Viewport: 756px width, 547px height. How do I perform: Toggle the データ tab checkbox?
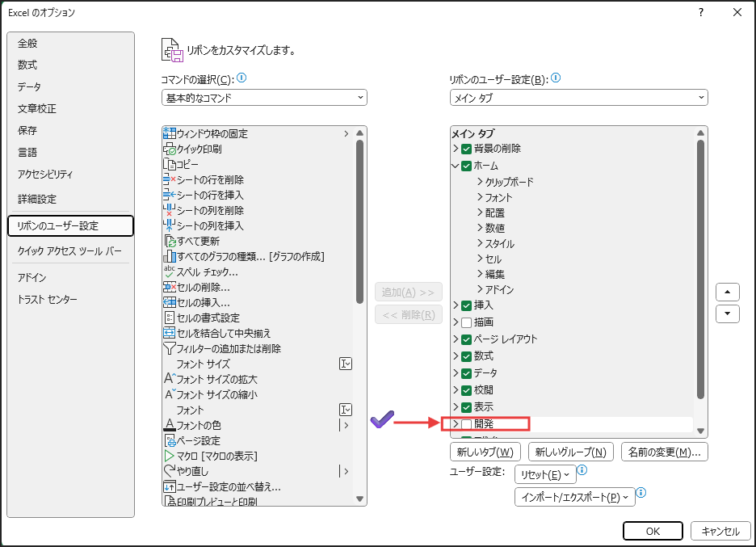(x=466, y=373)
